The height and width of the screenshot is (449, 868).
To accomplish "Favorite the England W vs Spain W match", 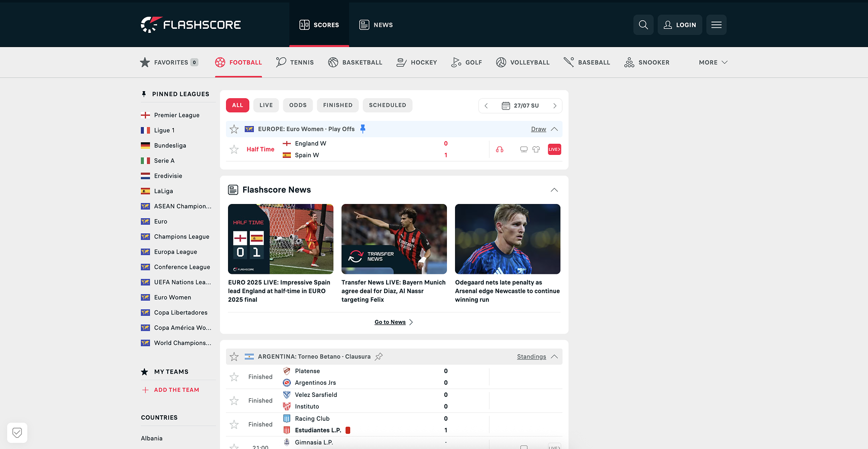I will (x=234, y=149).
